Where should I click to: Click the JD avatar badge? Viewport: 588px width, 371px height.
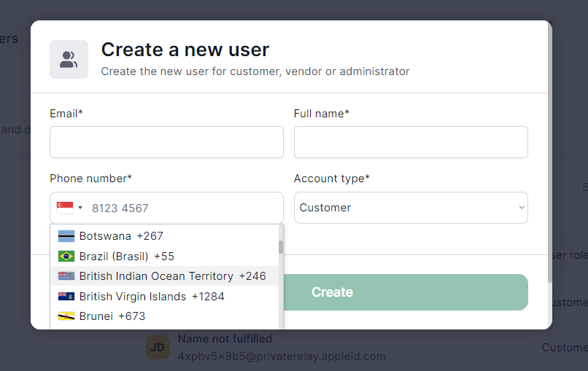pos(158,348)
